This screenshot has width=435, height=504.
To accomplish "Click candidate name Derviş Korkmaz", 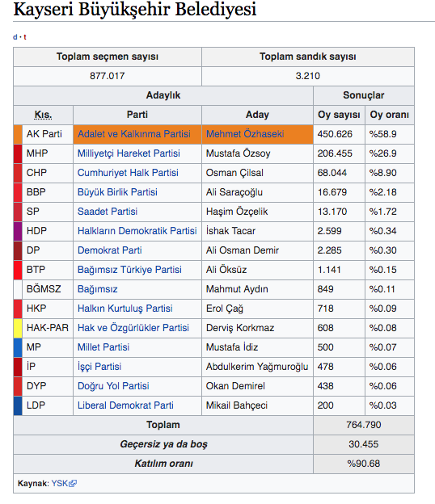I will tap(240, 328).
